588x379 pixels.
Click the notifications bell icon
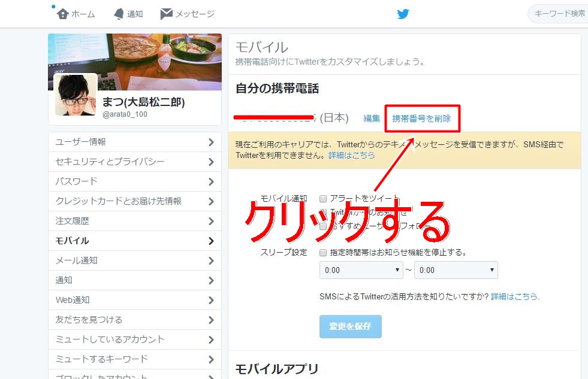click(x=119, y=14)
